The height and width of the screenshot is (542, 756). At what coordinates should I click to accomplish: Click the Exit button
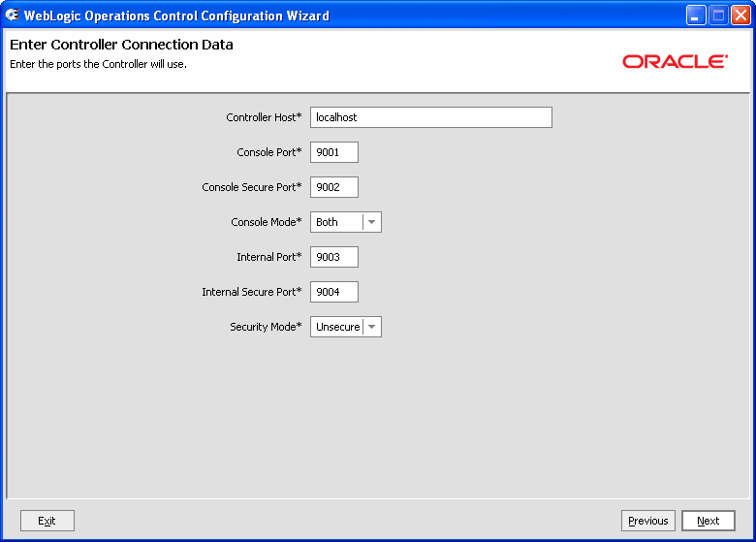coord(47,521)
